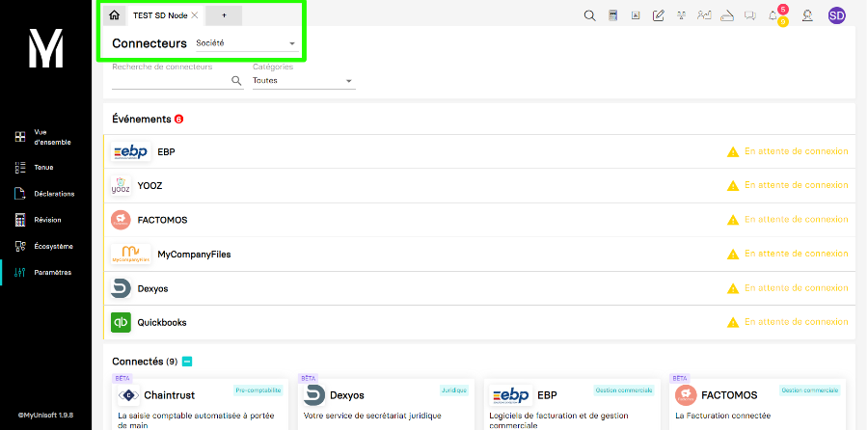Image resolution: width=868 pixels, height=430 pixels.
Task: Open Écosystème in sidebar
Action: (43, 246)
